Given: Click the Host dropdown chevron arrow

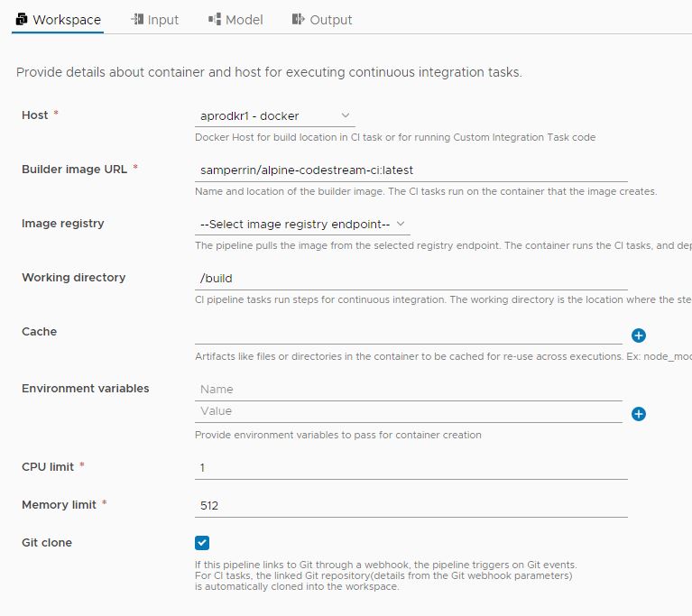Looking at the screenshot, I should point(346,115).
